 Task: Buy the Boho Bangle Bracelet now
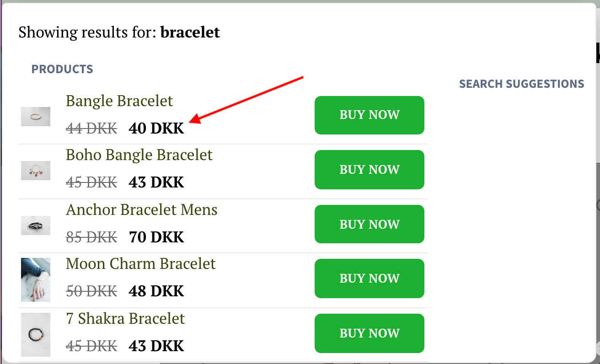[369, 170]
